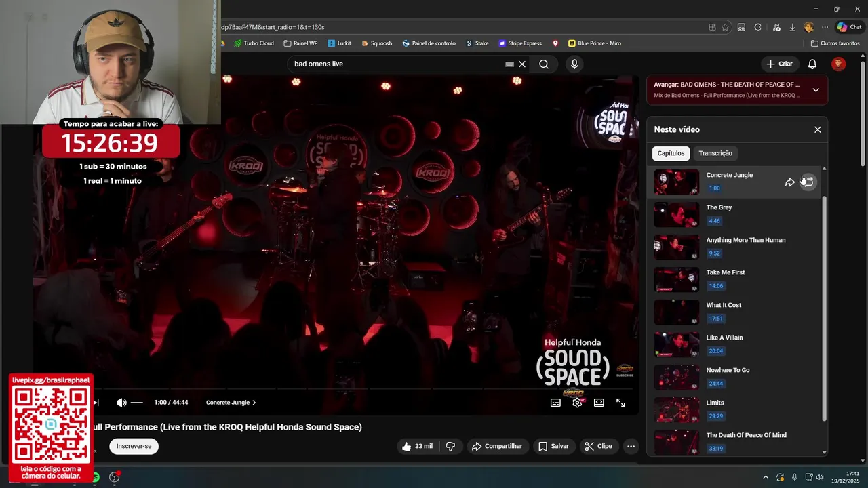Click the browser address bar URL

pos(273,27)
